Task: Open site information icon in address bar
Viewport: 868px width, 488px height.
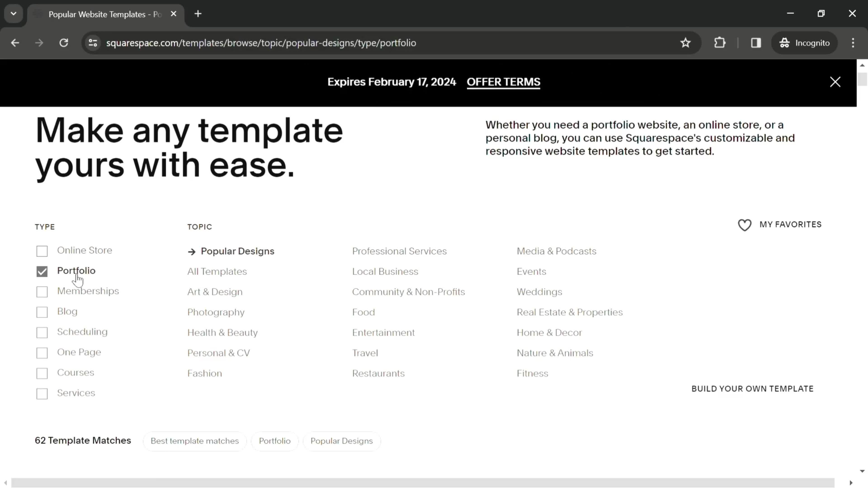Action: point(93,43)
